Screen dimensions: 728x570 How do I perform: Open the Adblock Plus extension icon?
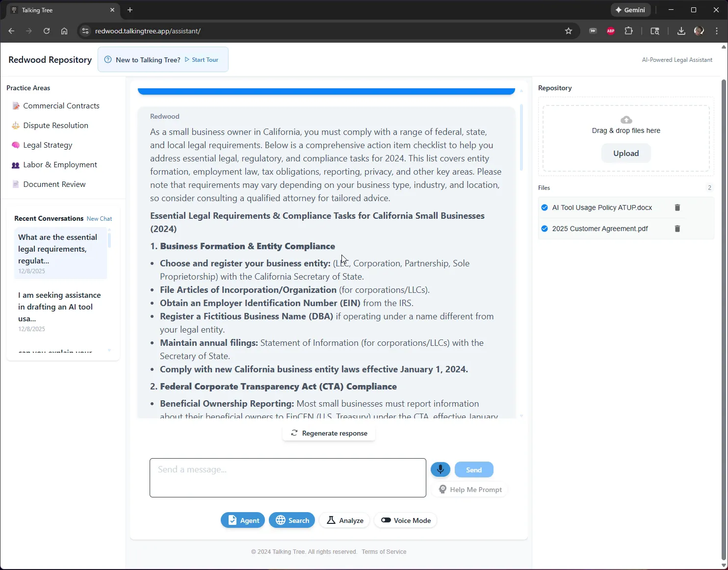[611, 31]
